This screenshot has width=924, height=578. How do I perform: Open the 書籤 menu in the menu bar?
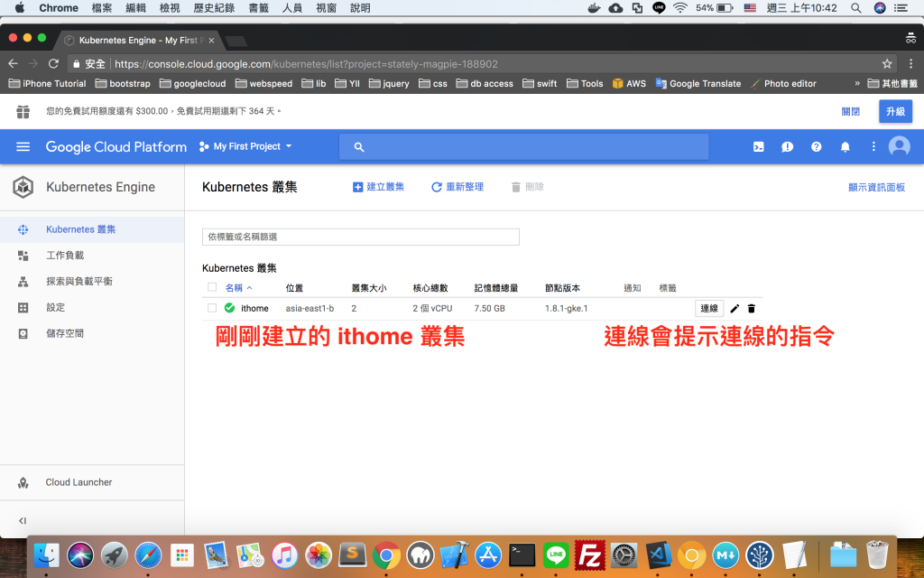259,7
